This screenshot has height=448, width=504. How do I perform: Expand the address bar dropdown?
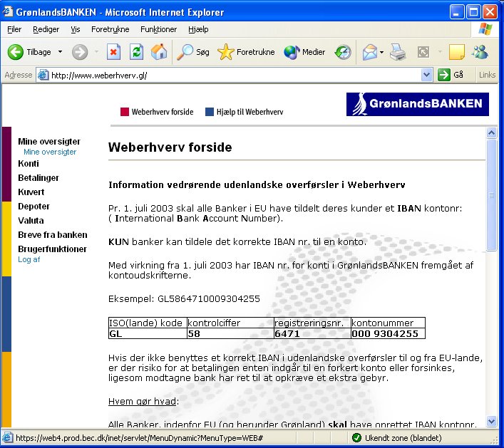click(426, 75)
